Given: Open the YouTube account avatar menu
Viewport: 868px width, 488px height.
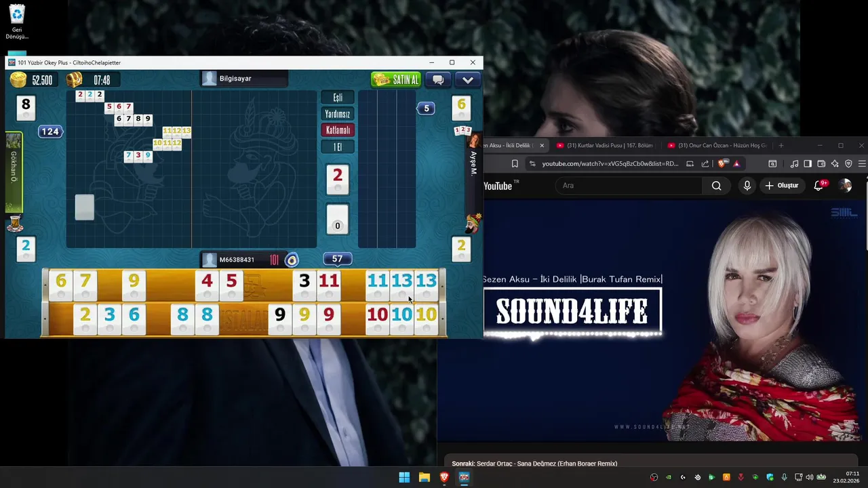Looking at the screenshot, I should [845, 186].
